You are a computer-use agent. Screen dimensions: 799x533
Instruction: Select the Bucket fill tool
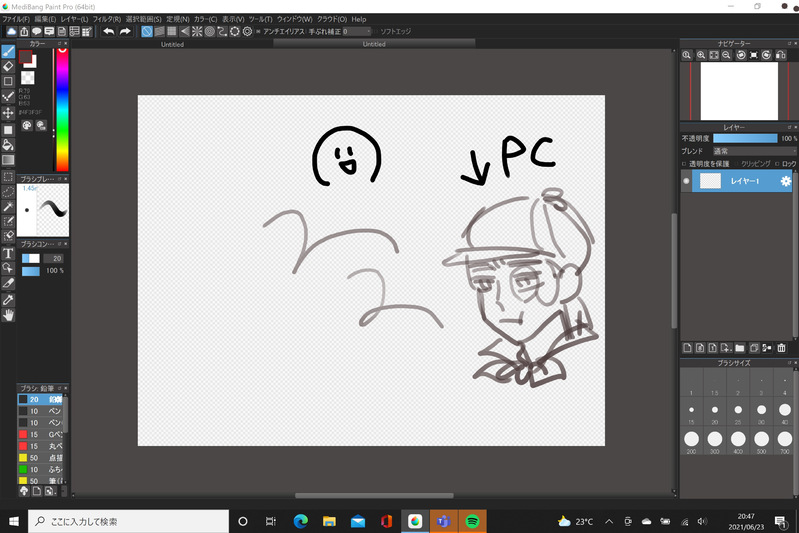[x=8, y=145]
